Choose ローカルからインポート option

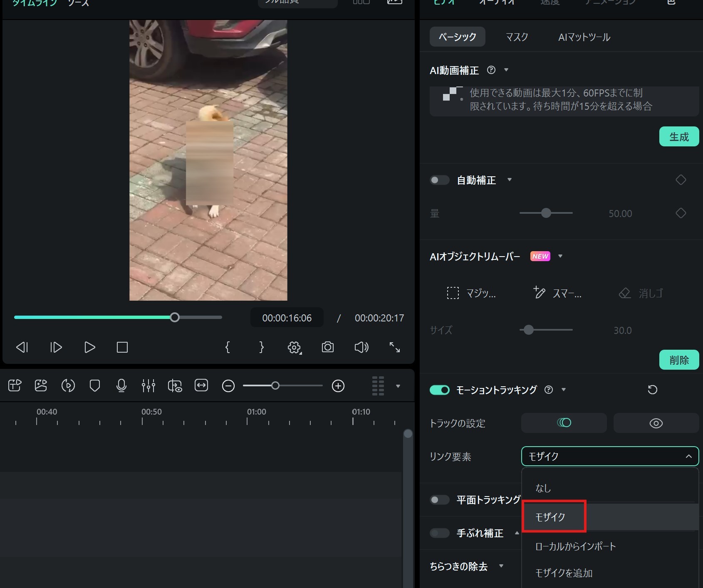610,546
